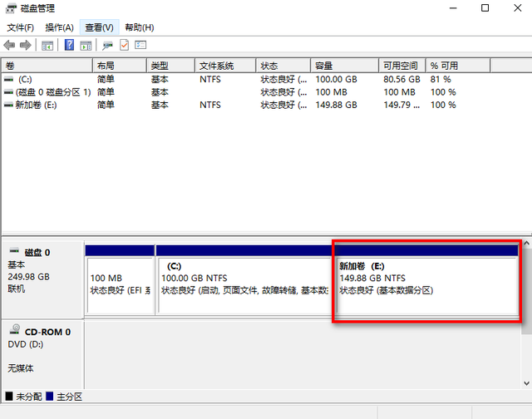Click the (C:) volume drive icon in list
532x419 pixels.
coord(9,79)
